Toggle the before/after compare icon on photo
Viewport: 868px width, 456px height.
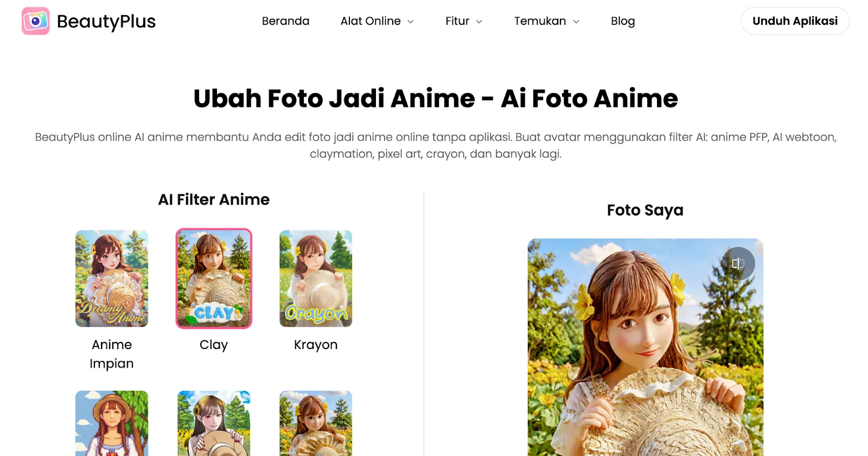tap(738, 264)
